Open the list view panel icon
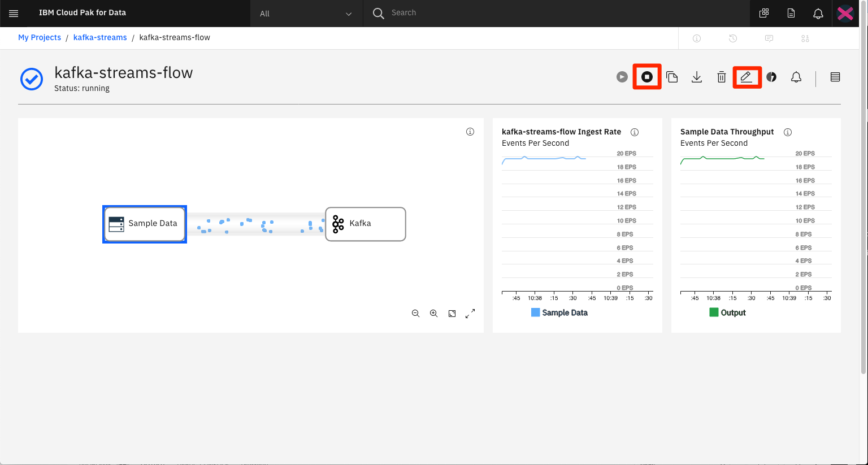Image resolution: width=868 pixels, height=465 pixels. [835, 77]
